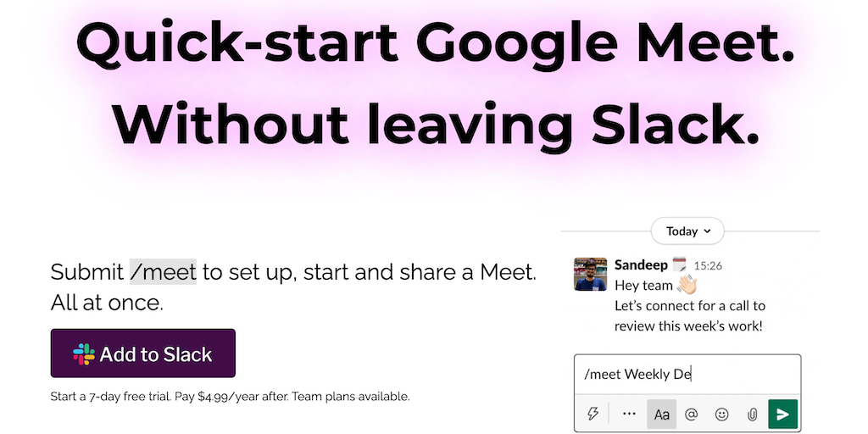Click the calendar status emoji beside Sandeep

pos(679,265)
